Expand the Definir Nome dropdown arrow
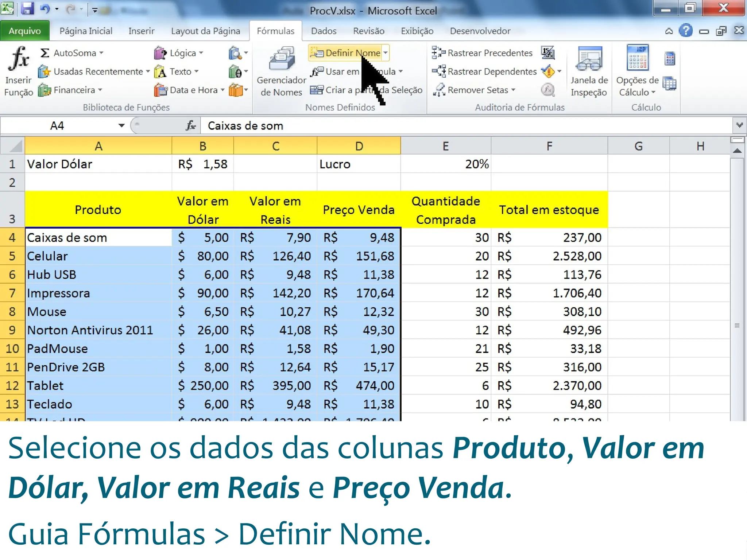 pos(386,53)
